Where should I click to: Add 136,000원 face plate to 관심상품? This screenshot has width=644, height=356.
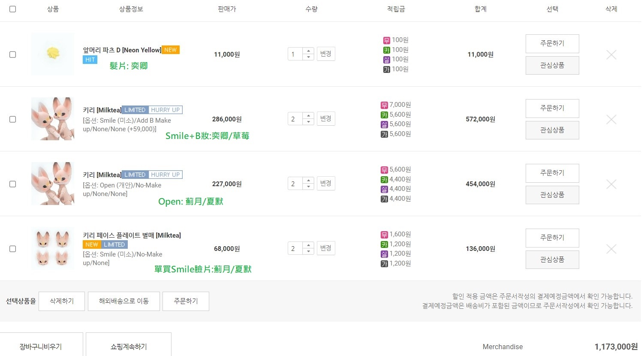click(x=552, y=260)
